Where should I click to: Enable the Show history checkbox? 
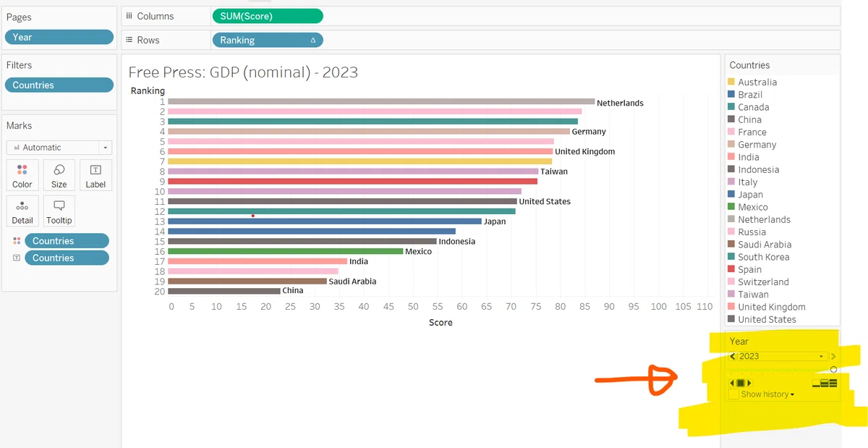click(x=733, y=394)
